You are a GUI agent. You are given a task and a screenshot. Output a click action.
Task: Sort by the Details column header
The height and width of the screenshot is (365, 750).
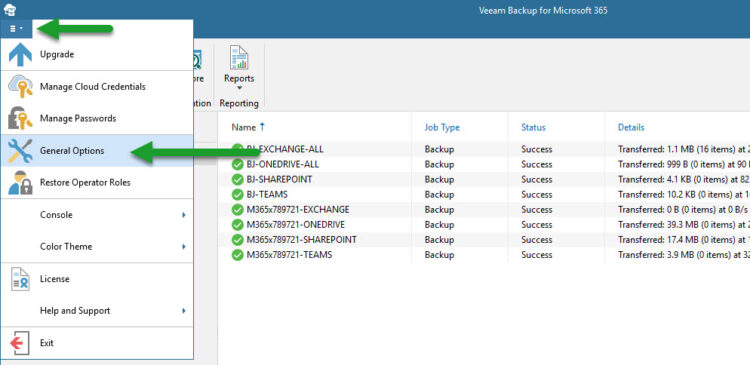(x=631, y=127)
